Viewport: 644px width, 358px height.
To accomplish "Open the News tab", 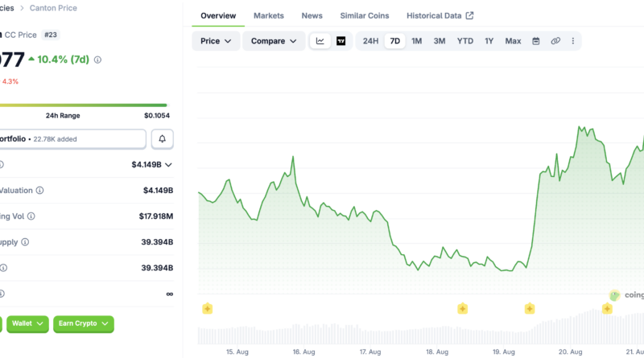I will [312, 15].
